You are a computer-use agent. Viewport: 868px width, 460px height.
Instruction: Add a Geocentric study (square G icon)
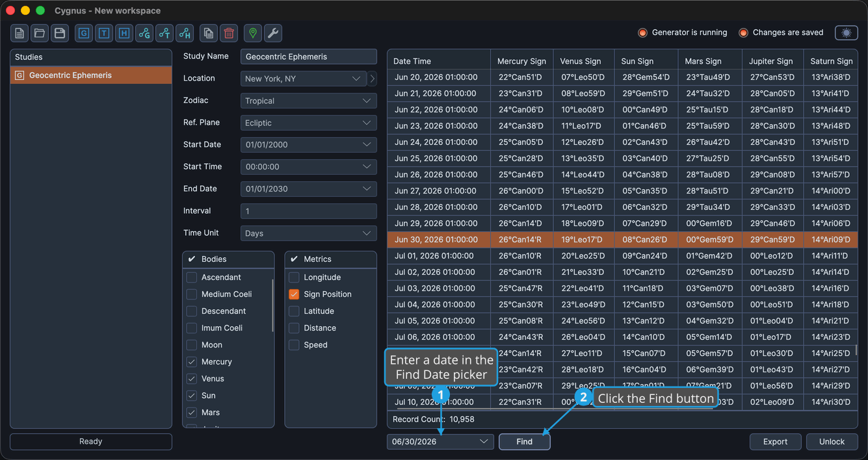click(x=84, y=33)
